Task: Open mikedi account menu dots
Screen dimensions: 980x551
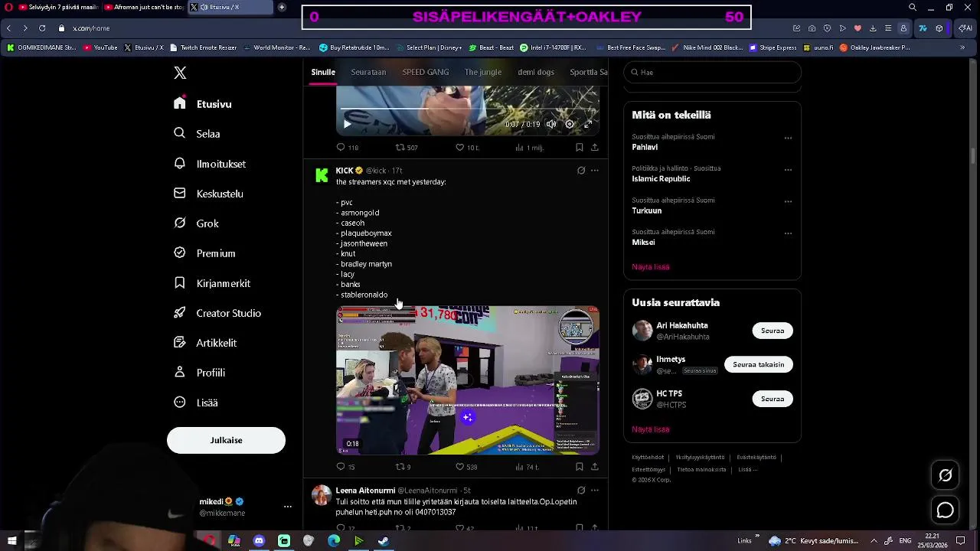Action: [x=288, y=507]
